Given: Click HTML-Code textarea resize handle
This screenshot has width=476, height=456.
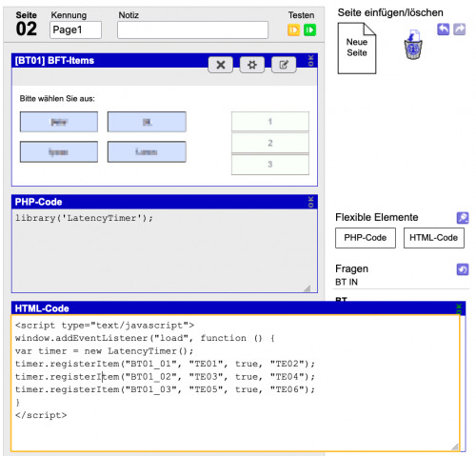Looking at the screenshot, I should (x=455, y=446).
